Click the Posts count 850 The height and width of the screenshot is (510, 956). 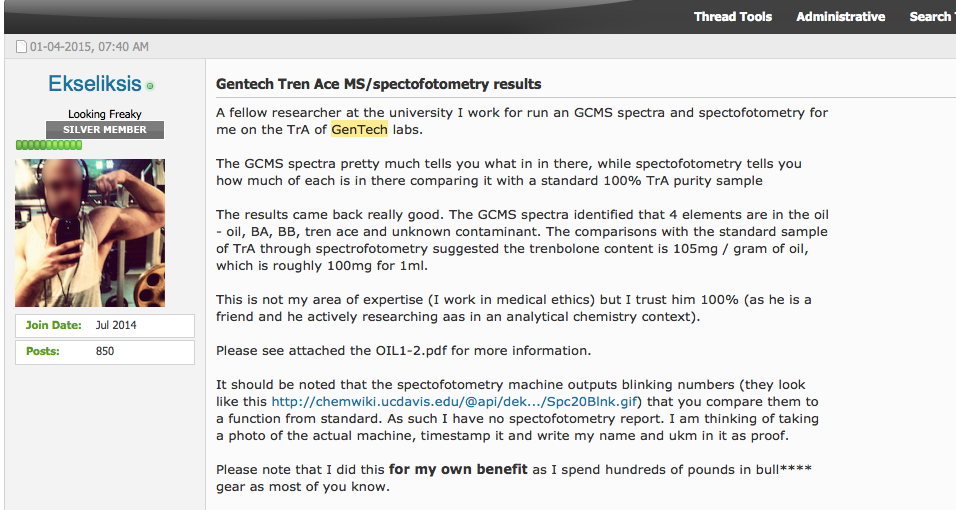pos(105,352)
